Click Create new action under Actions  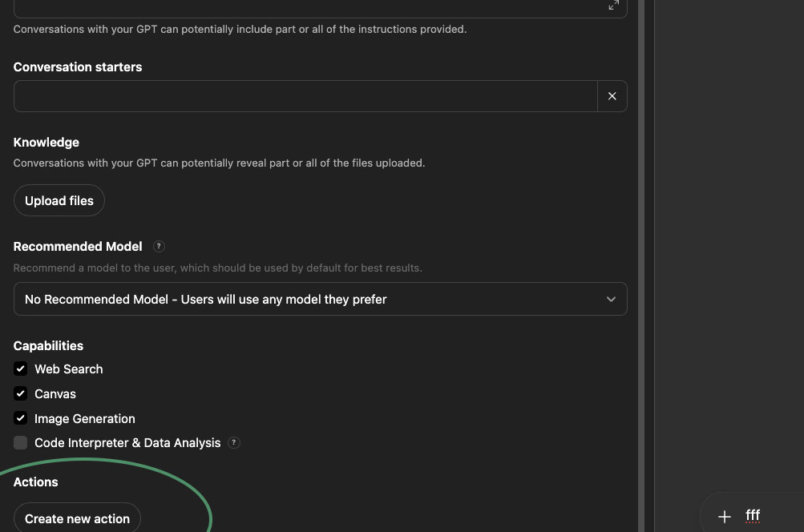tap(77, 518)
